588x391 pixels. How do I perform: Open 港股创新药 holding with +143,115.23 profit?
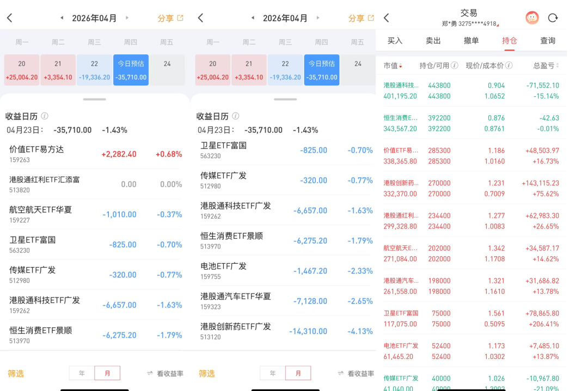coord(471,188)
